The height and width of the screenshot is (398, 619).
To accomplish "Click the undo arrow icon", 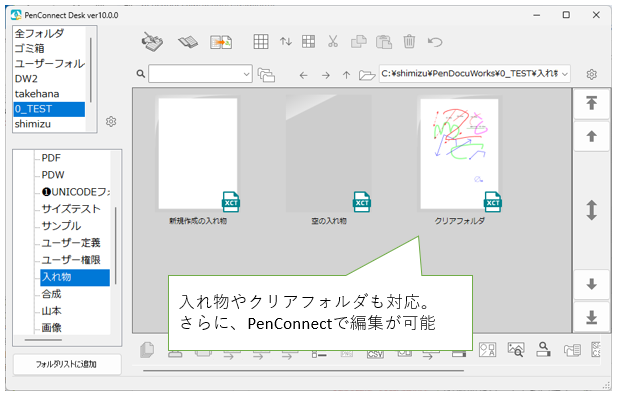I will tap(435, 41).
